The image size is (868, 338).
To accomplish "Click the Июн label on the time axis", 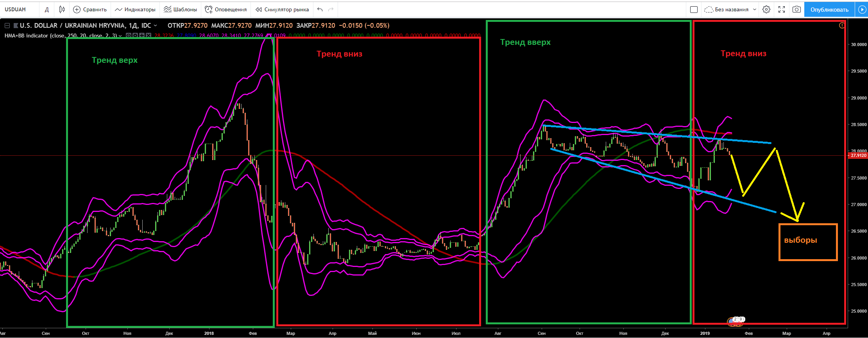I will [x=416, y=333].
